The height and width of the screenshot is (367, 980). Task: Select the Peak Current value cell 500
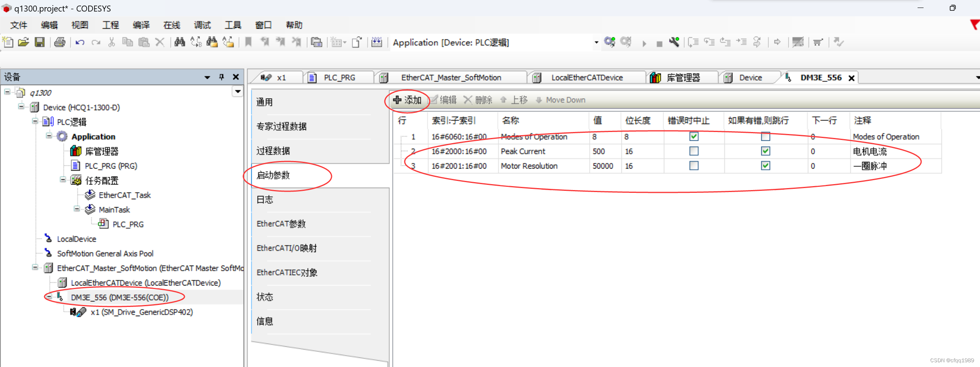click(604, 151)
